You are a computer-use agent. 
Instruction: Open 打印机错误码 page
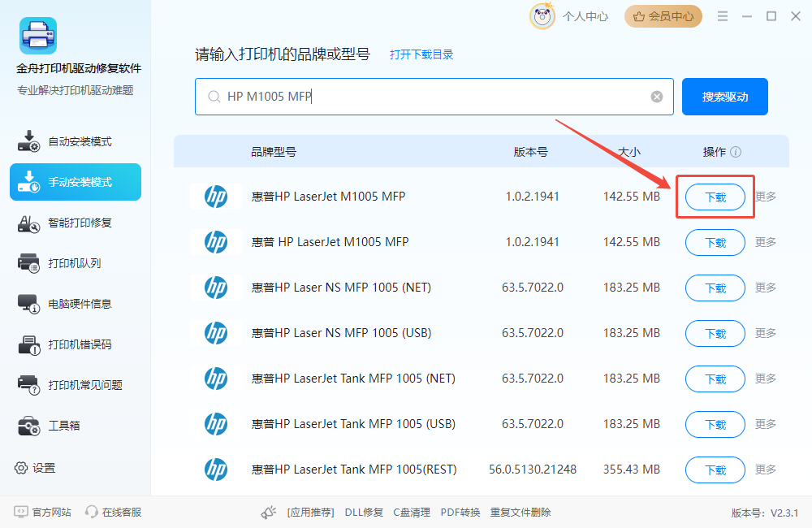pos(76,344)
